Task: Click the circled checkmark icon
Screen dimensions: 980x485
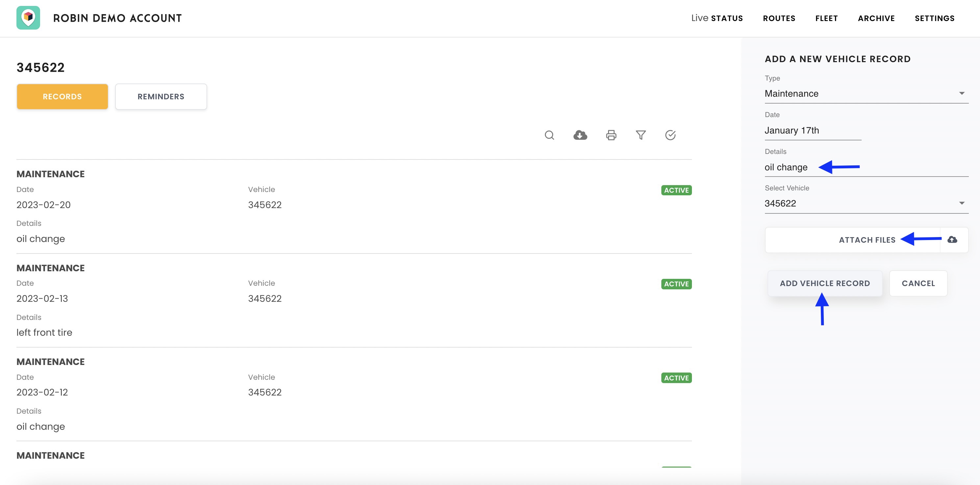Action: point(670,135)
